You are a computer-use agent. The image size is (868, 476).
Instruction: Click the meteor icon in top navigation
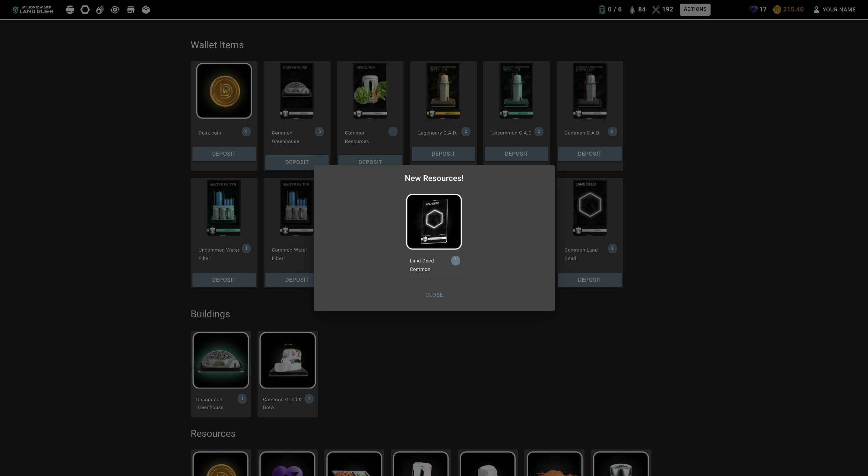100,9
